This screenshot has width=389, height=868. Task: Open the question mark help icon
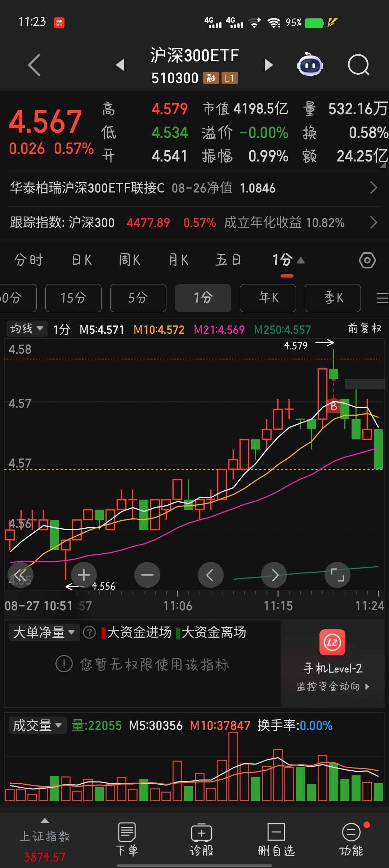[x=89, y=632]
